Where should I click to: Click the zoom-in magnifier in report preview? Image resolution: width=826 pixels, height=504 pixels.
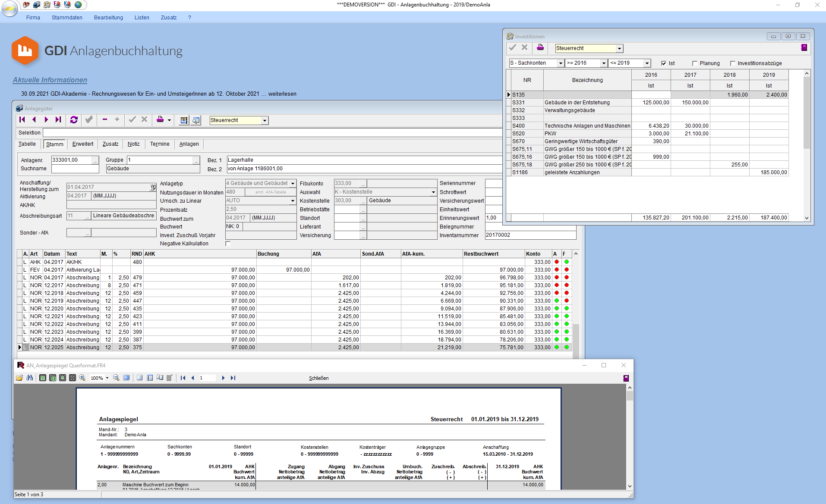pos(82,378)
